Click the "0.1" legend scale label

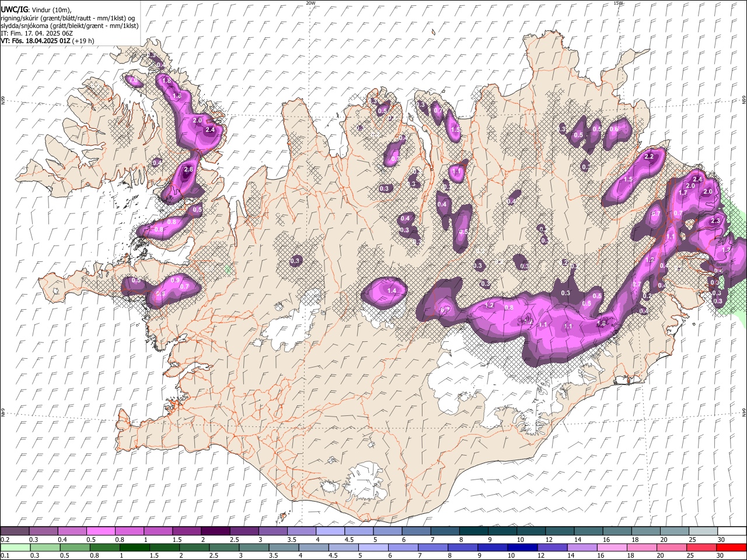(x=5, y=556)
